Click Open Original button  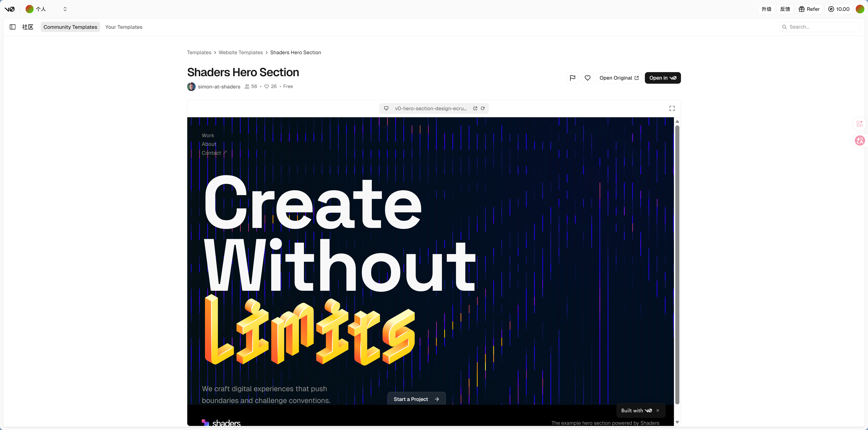pyautogui.click(x=619, y=78)
